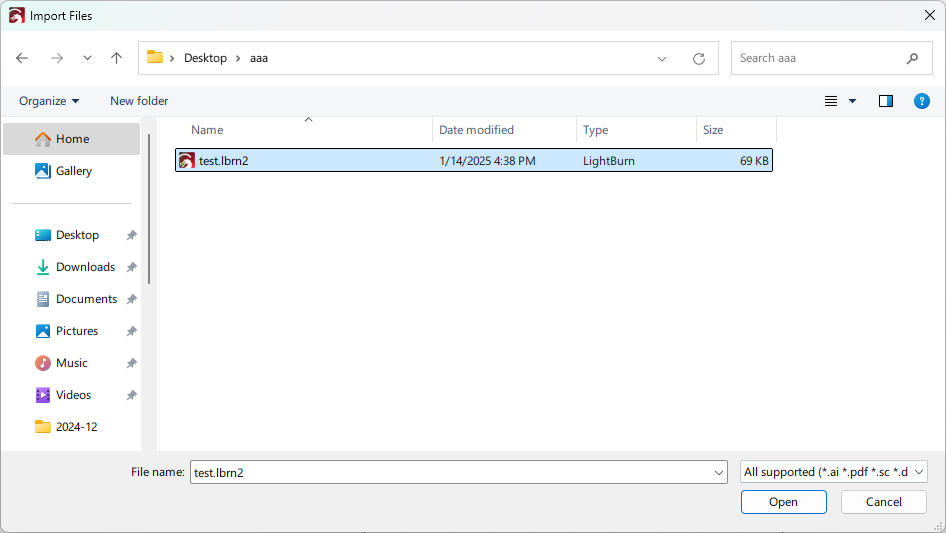This screenshot has height=533, width=946.
Task: Click the view layout list icon
Action: [831, 101]
